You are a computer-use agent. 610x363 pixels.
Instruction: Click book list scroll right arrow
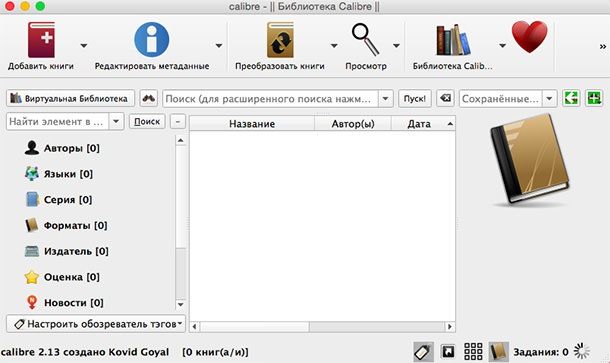(x=450, y=326)
